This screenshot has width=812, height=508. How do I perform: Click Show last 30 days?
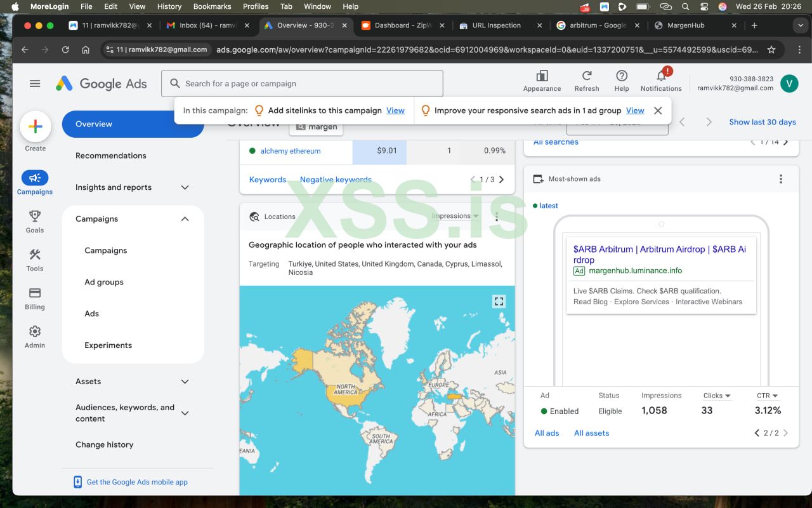pos(763,122)
